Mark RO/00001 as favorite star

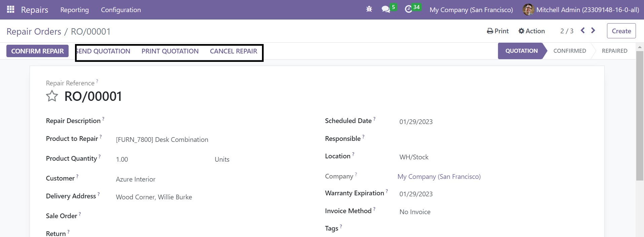(x=52, y=96)
